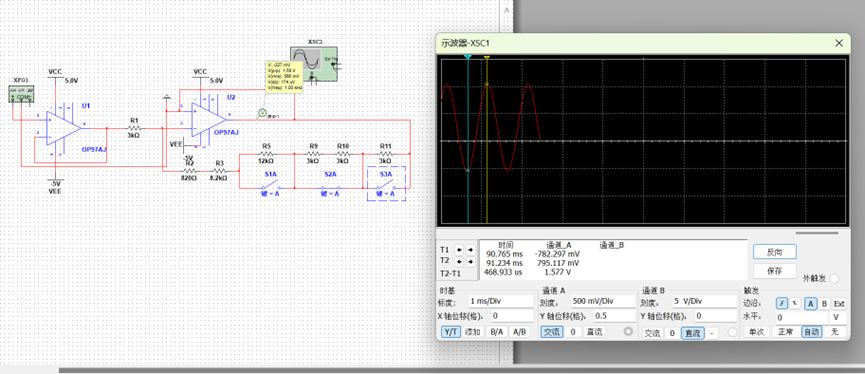The height and width of the screenshot is (374, 865).
Task: Select B/A display mode
Action: pyautogui.click(x=496, y=332)
